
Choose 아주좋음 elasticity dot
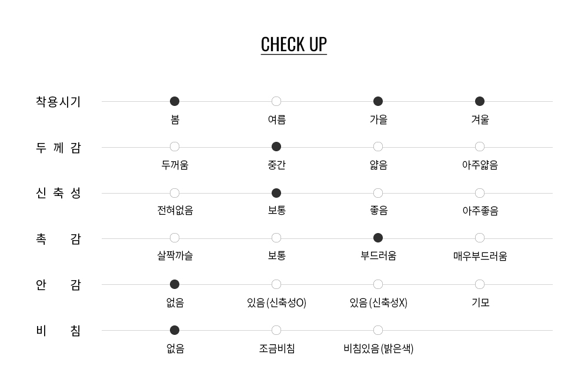[480, 193]
